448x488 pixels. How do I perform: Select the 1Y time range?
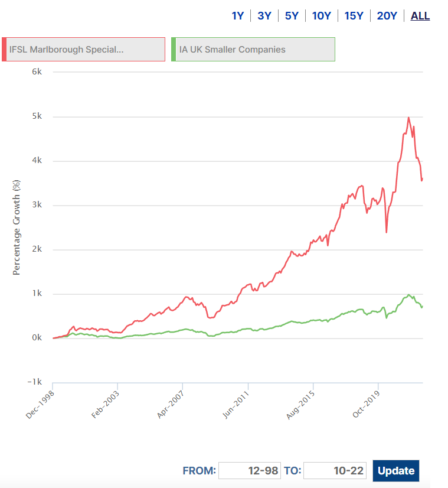pos(237,16)
